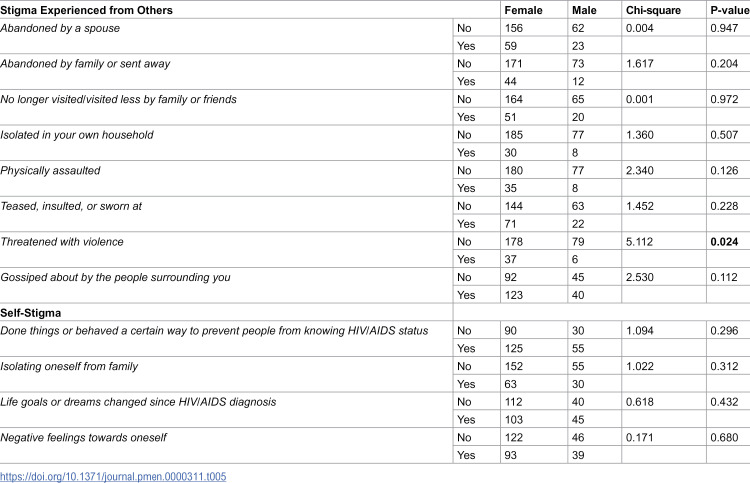The width and height of the screenshot is (750, 483).
Task: Click the Teased, insulted, or sworn at label
Action: pos(71,206)
